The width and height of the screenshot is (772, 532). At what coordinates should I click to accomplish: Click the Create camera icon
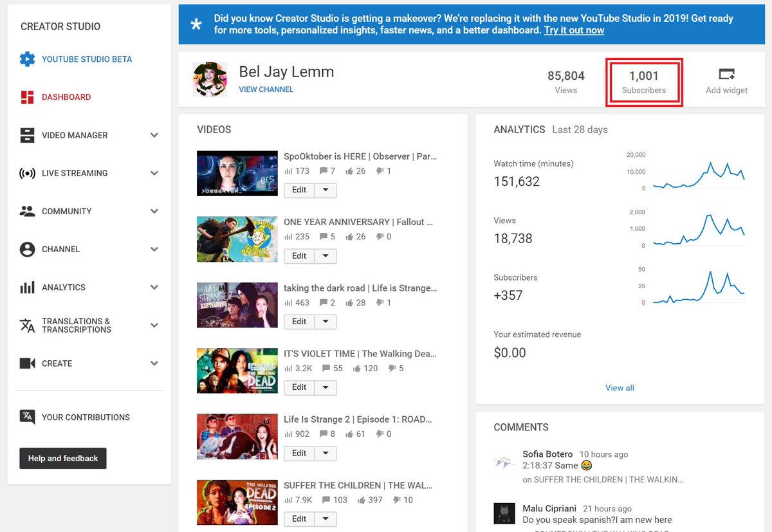27,363
